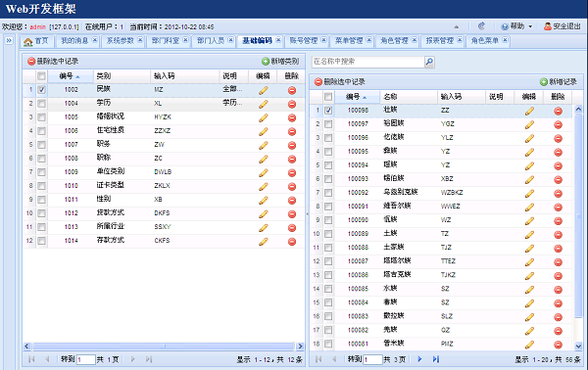The height and width of the screenshot is (370, 588).
Task: Click the edit pencil for row 民族
Action: pyautogui.click(x=264, y=90)
